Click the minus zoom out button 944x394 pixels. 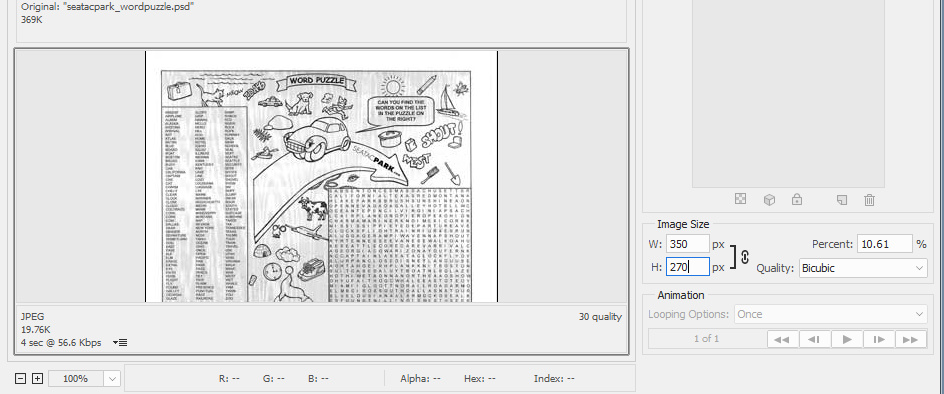pos(20,378)
